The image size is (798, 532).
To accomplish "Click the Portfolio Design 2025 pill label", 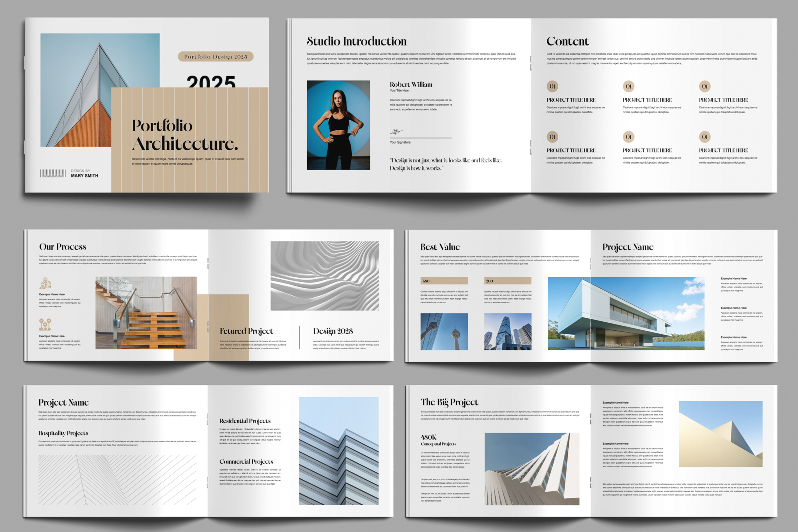I will [215, 57].
